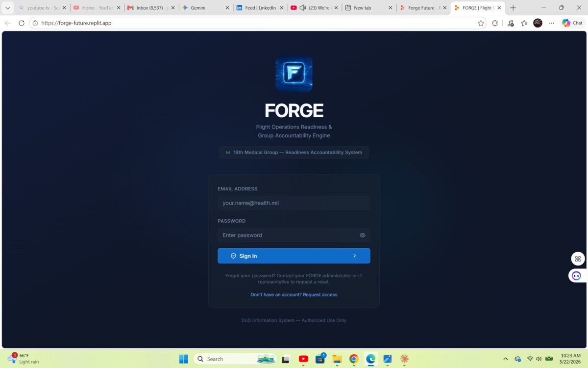Open the Windows Start menu
588x368 pixels.
pos(184,359)
